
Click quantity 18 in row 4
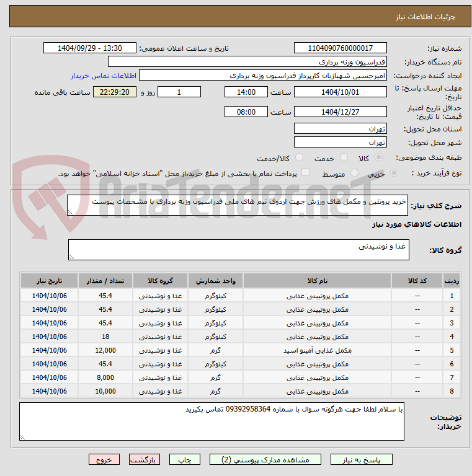click(105, 337)
